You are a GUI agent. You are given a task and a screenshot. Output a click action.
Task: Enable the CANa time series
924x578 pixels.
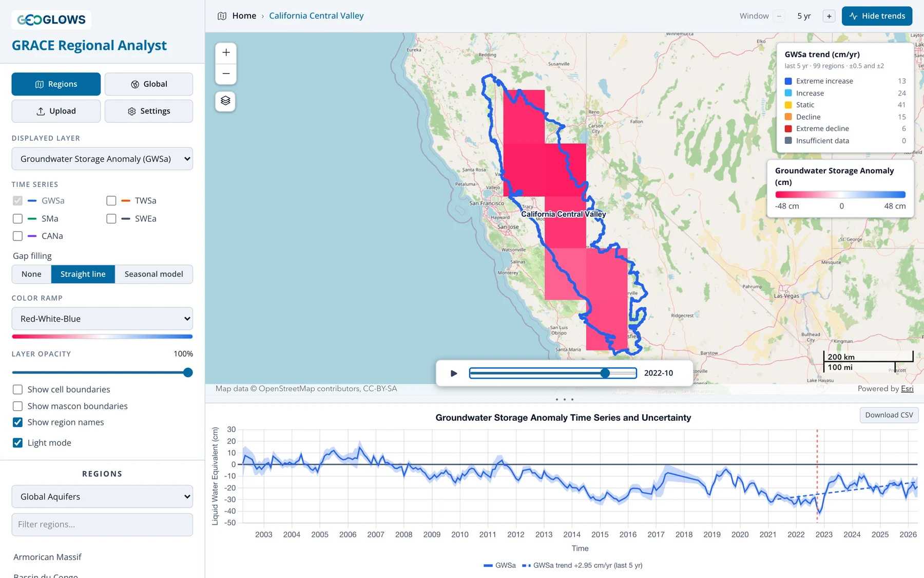tap(17, 236)
